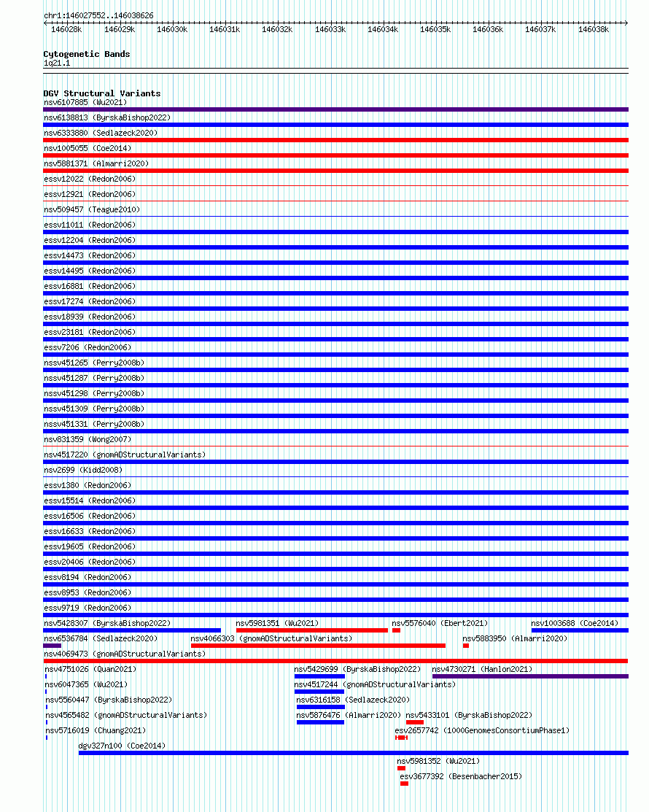Click blue bar under nsv5428307 (ByrskaBishop2022)

(x=132, y=630)
